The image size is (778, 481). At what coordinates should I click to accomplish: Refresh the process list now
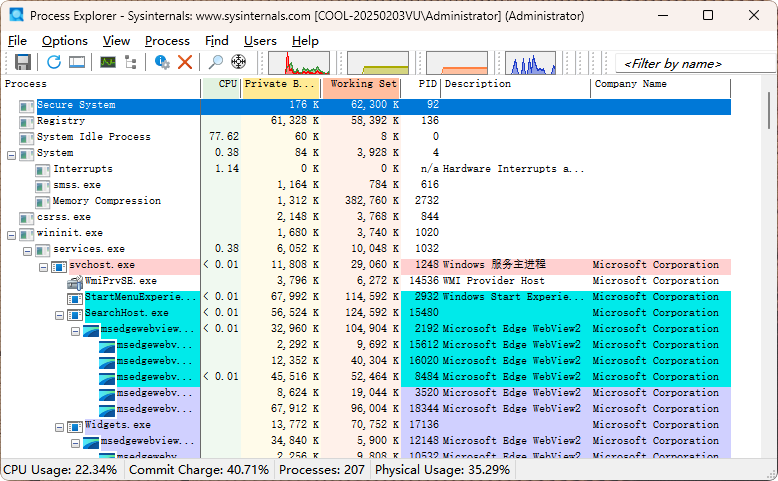[54, 62]
